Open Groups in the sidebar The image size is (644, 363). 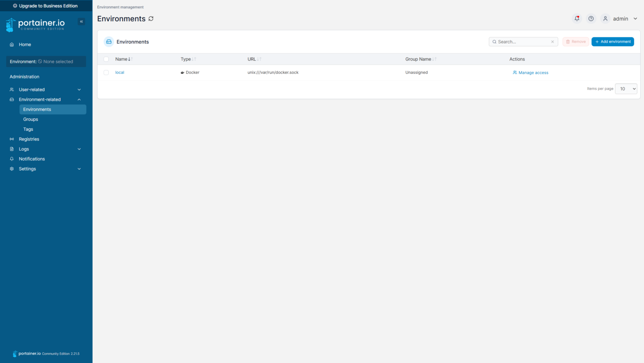point(31,119)
